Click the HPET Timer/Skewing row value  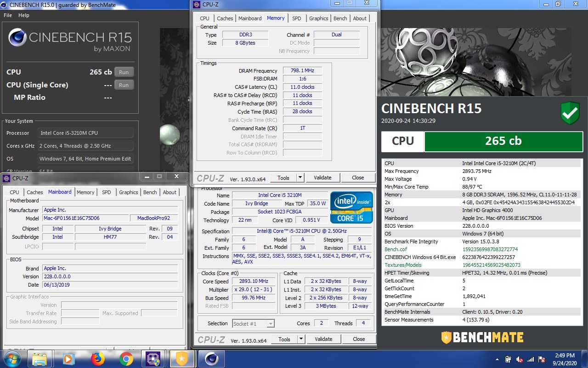[x=504, y=273]
